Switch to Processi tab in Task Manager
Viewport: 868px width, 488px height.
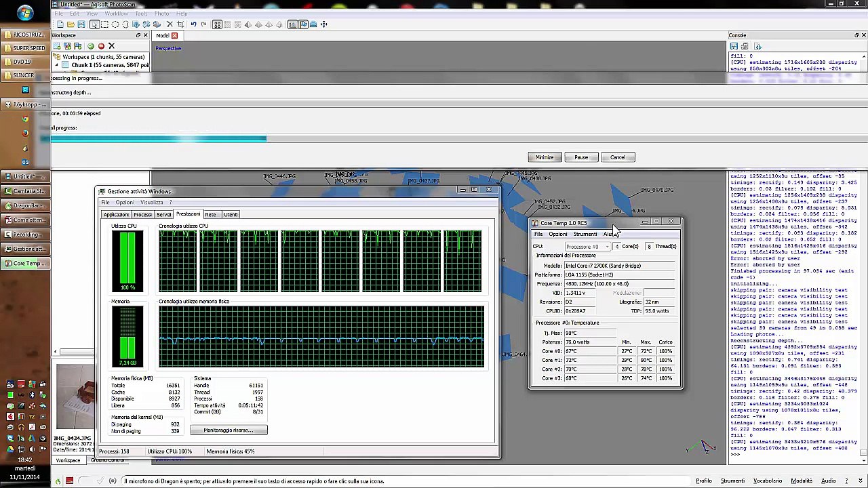tap(142, 215)
